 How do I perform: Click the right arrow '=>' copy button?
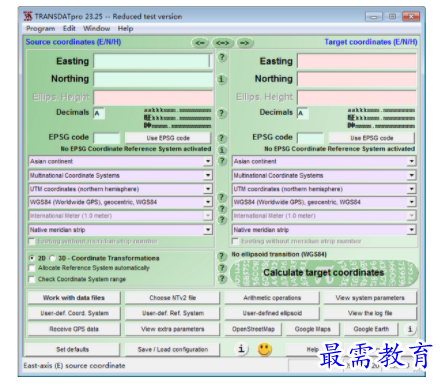point(245,43)
